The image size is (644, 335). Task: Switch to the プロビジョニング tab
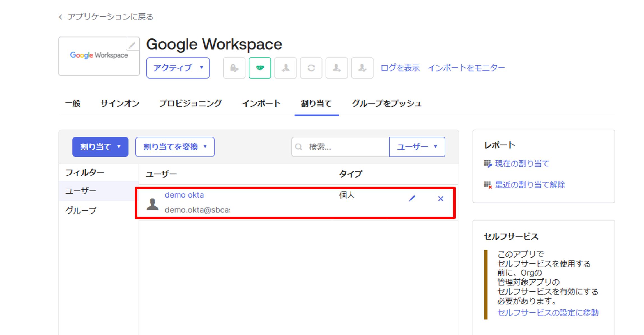point(190,104)
